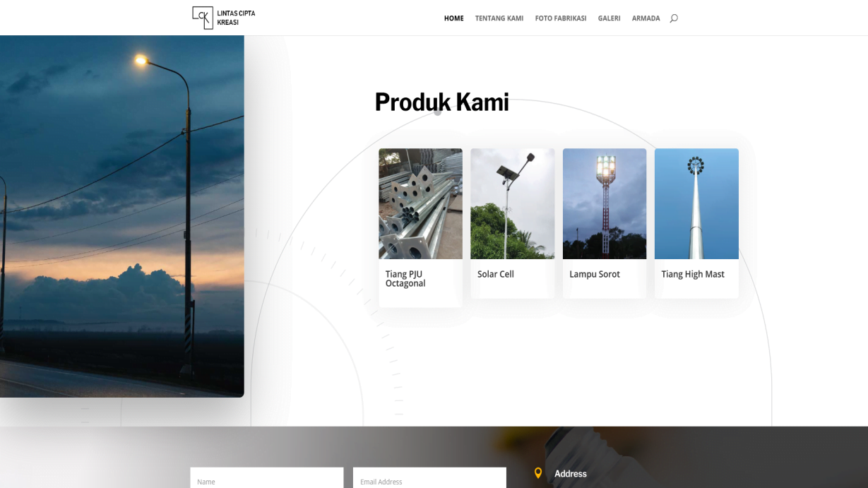This screenshot has width=868, height=488.
Task: Click the yellow Address location pin icon
Action: coord(538,473)
